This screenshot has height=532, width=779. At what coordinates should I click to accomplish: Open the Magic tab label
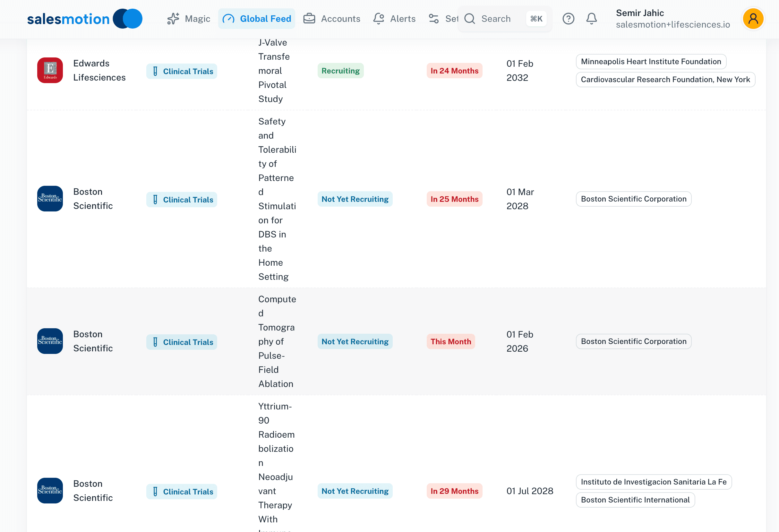tap(197, 19)
